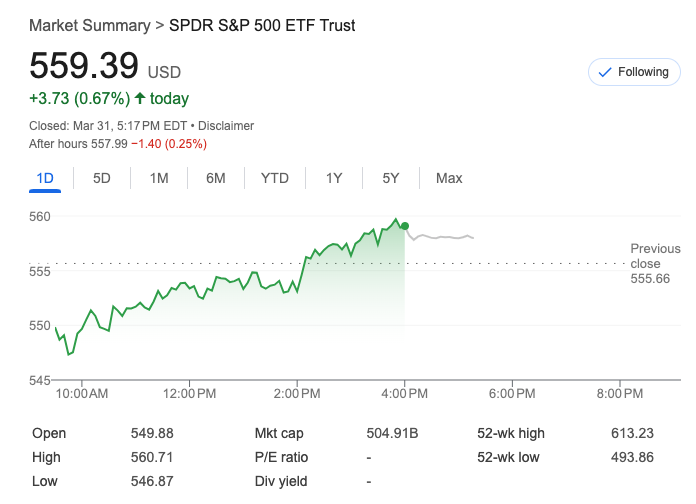Click the Mkt cap value 504.91B

(x=393, y=433)
